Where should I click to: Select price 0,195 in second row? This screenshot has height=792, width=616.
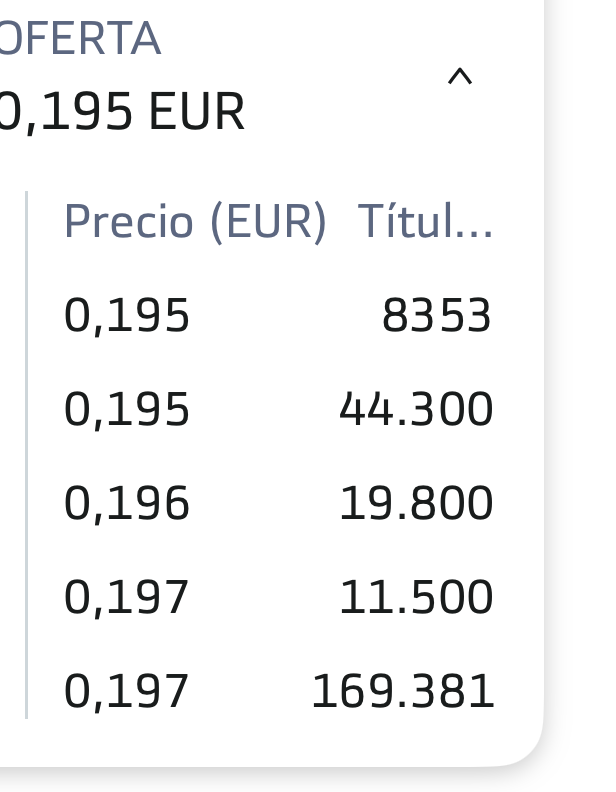[x=127, y=410]
